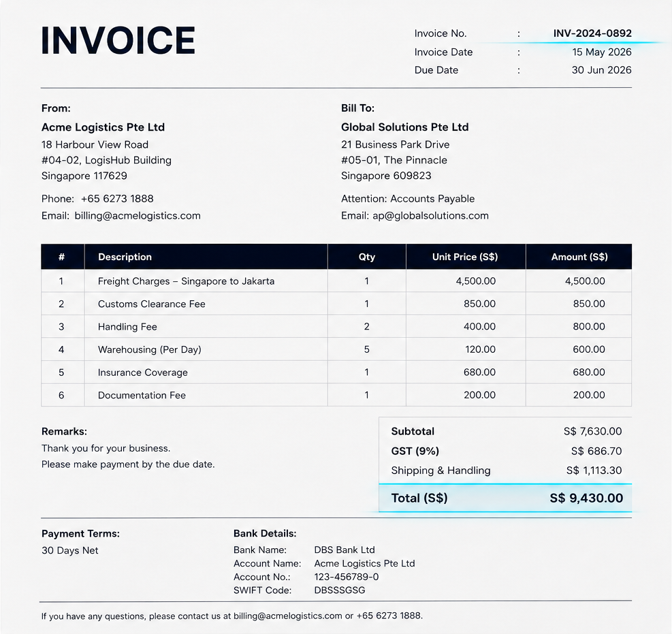This screenshot has width=672, height=634.
Task: Click Shipping & Handling value S$ 1,113.30
Action: click(x=594, y=471)
